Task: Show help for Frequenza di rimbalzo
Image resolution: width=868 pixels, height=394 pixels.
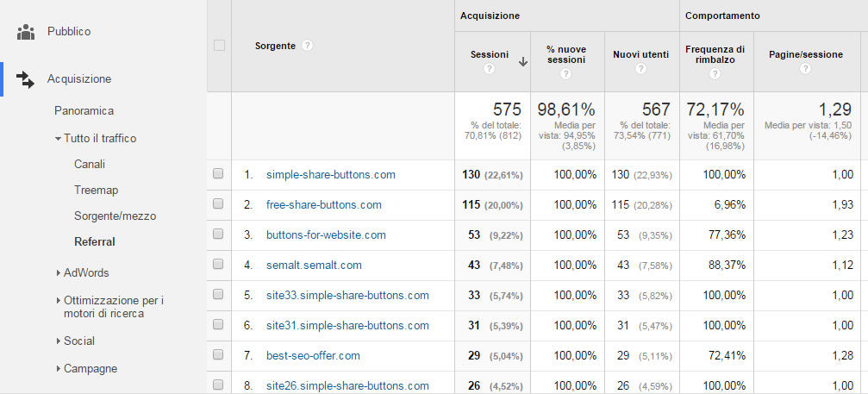Action: (715, 74)
